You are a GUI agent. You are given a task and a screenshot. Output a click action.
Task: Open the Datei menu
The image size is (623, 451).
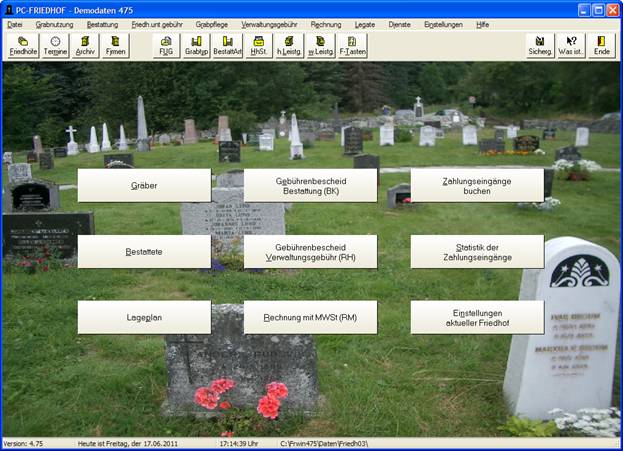tap(15, 23)
